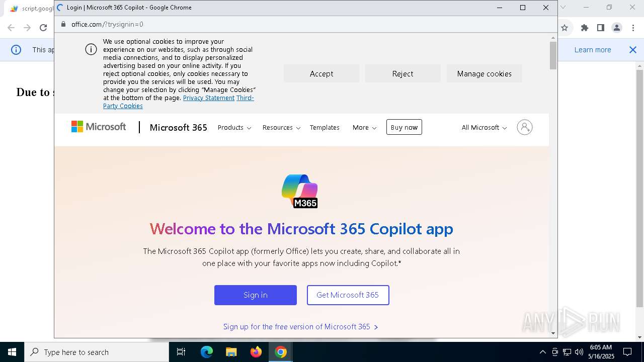
Task: Open the Templates menu item
Action: coord(325,128)
